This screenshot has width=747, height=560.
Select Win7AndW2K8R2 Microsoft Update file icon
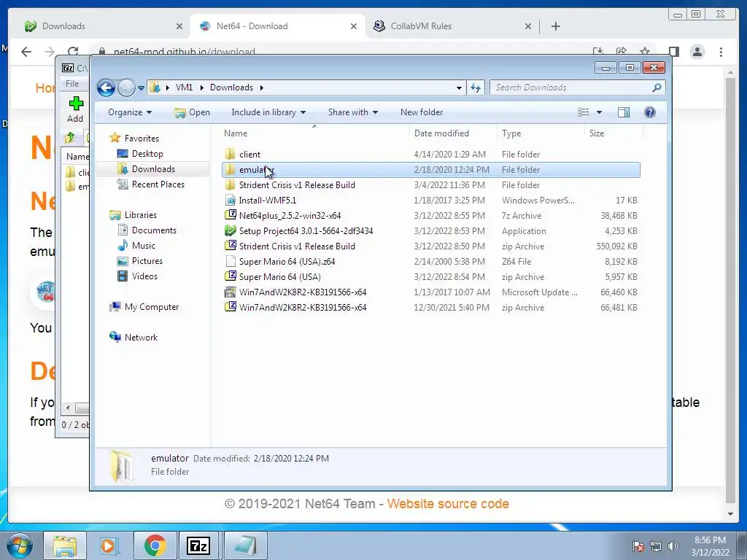coord(230,292)
